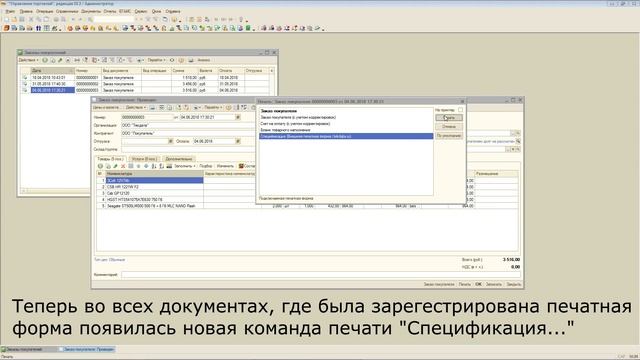
Task: Switch to 'Заказ покупателя: Проведен' in bottom panel
Action: point(87,349)
